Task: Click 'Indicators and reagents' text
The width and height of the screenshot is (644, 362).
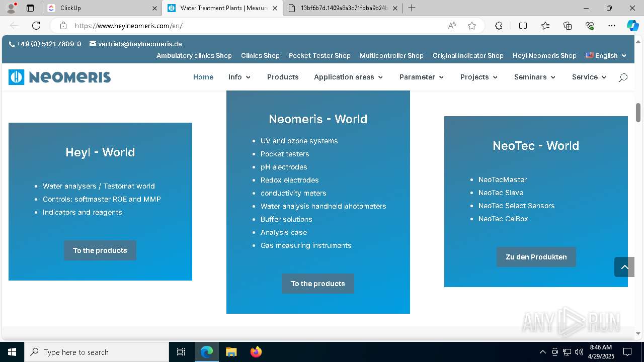Action: 82,212
